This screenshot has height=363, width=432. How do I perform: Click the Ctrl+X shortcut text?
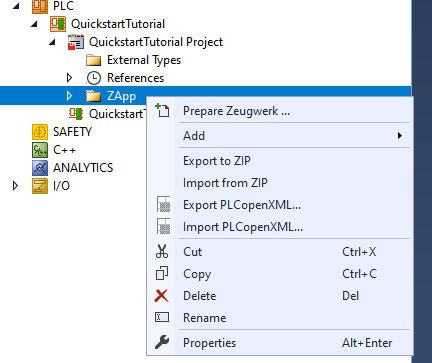(x=359, y=252)
